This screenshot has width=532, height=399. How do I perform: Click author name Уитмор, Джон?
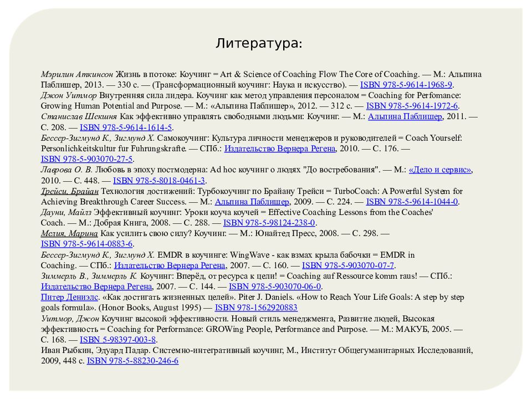[70, 319]
